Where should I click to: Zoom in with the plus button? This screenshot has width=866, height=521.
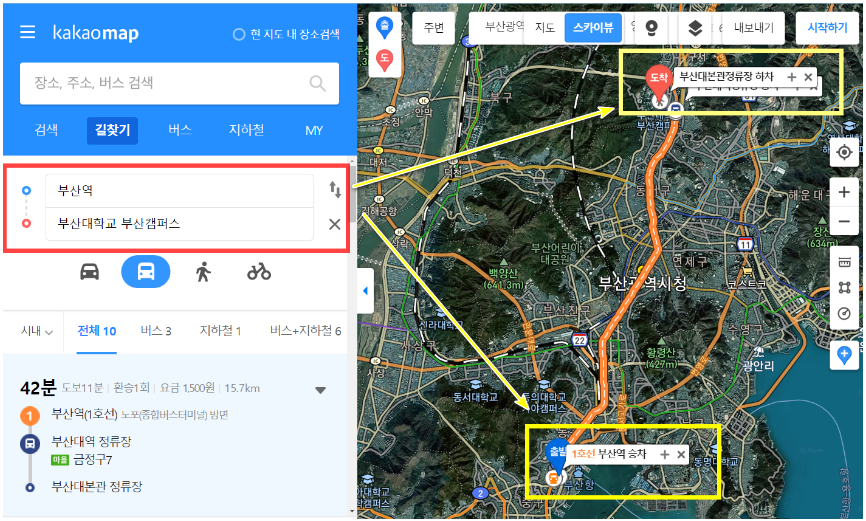click(x=844, y=192)
